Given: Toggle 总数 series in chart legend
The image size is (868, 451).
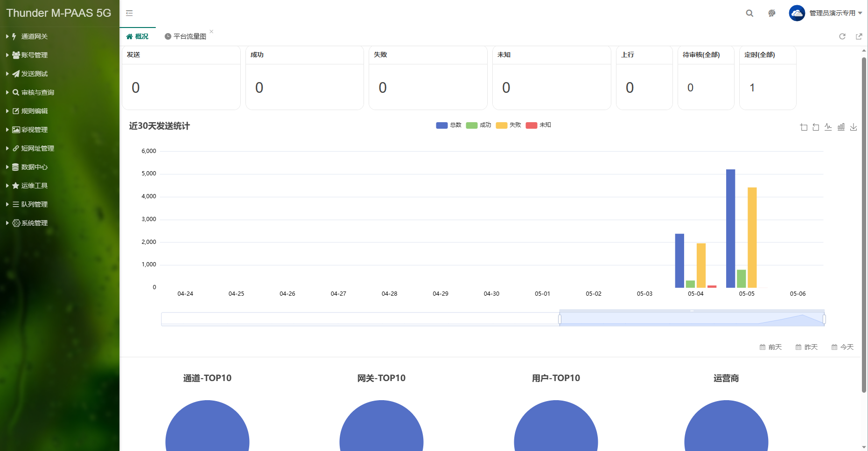Looking at the screenshot, I should tap(448, 125).
